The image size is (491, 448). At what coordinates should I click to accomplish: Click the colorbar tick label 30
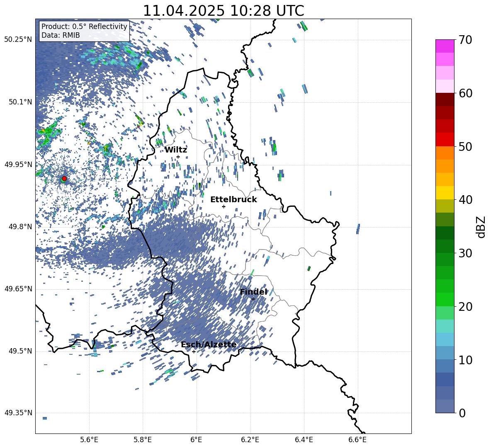tap(466, 253)
